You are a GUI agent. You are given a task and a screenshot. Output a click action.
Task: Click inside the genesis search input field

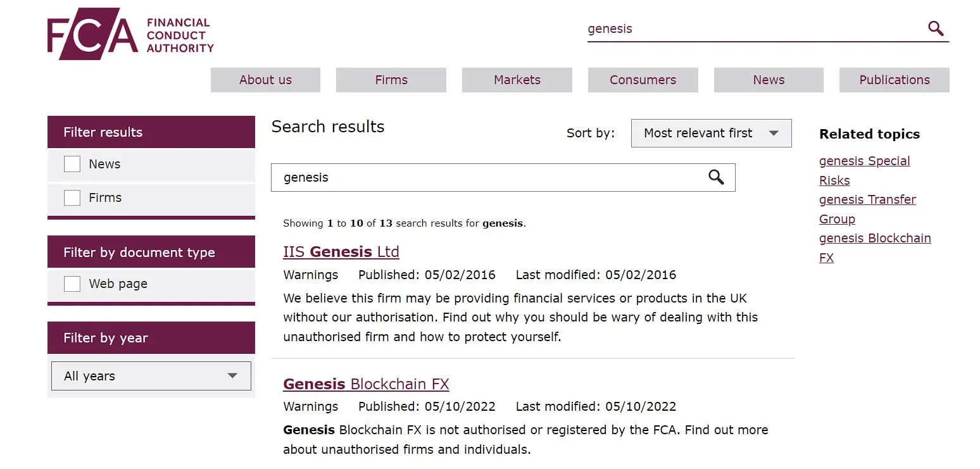(728, 28)
